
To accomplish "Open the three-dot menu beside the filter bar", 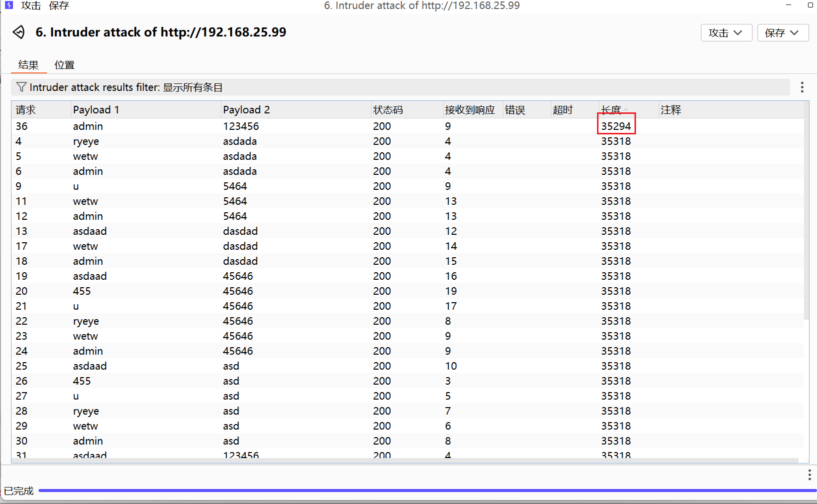I will 802,87.
